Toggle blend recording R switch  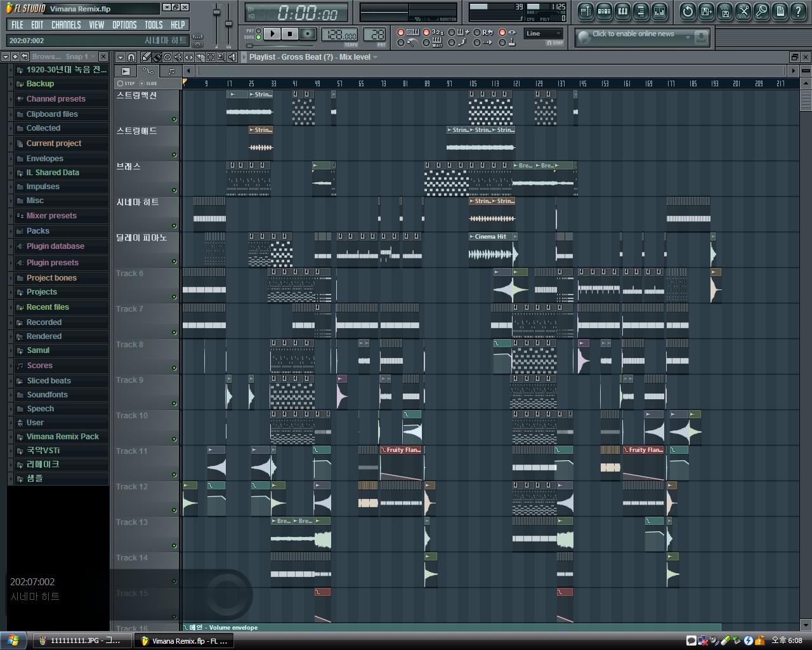[476, 32]
